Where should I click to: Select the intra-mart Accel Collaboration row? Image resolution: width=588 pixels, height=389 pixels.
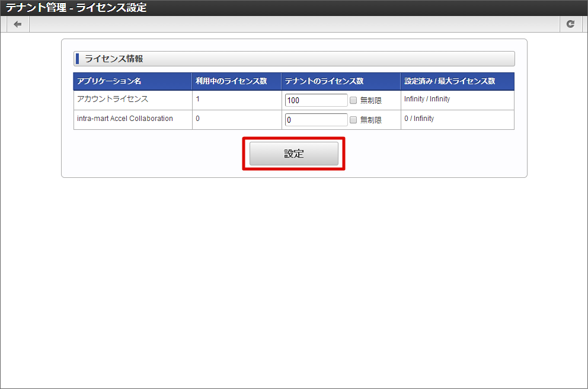point(132,119)
